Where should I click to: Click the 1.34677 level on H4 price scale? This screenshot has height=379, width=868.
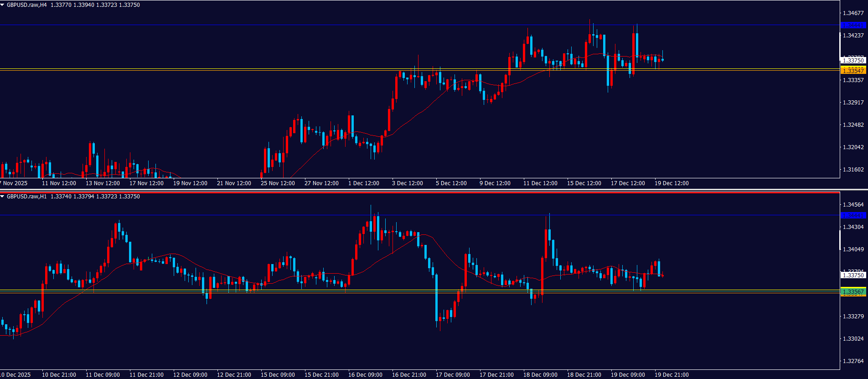pyautogui.click(x=853, y=13)
